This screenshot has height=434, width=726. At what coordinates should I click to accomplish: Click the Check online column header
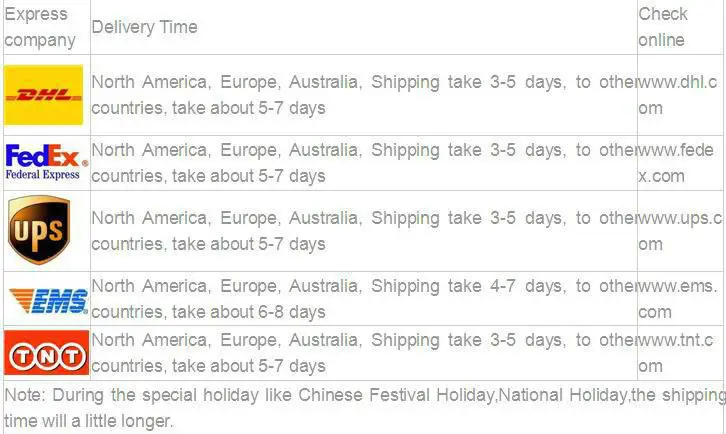pos(663,27)
